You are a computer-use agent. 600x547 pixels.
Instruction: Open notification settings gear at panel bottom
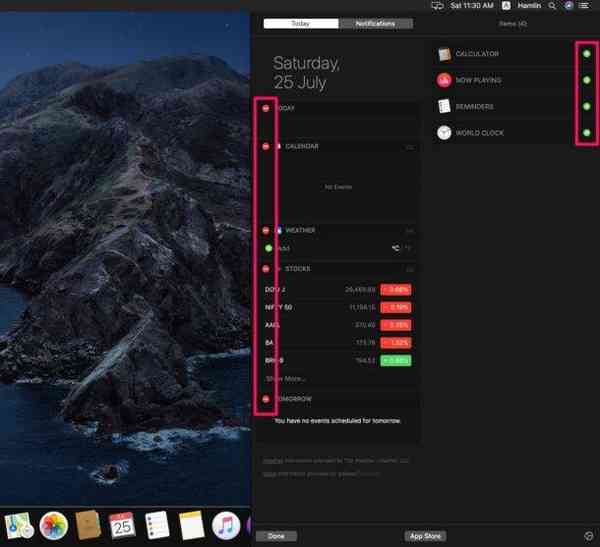[x=589, y=536]
